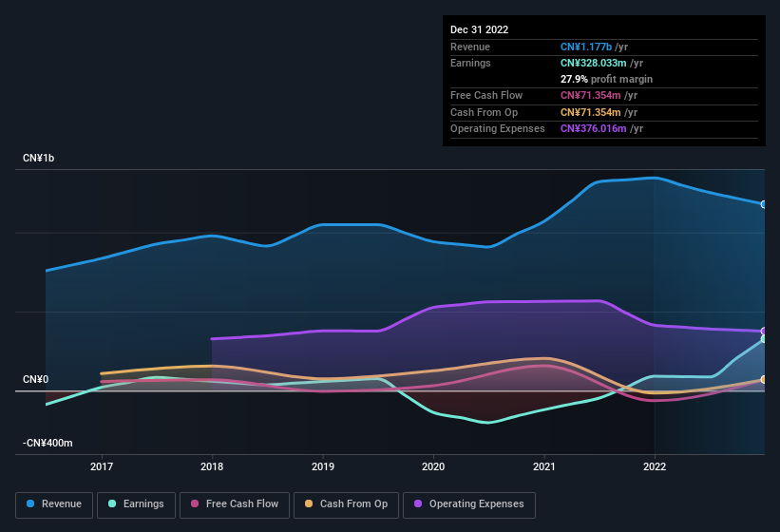Screen dimensions: 780x532
Task: Click the 27.9% profit margin text
Action: pos(606,79)
